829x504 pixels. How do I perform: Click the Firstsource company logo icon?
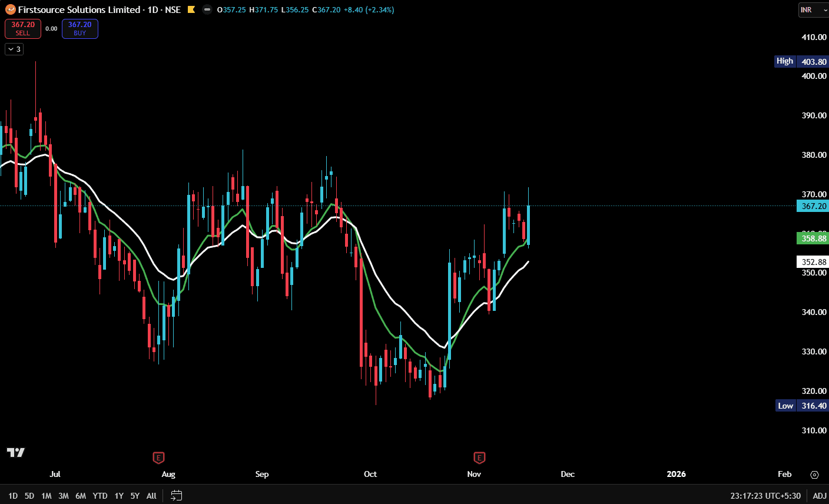(10, 9)
